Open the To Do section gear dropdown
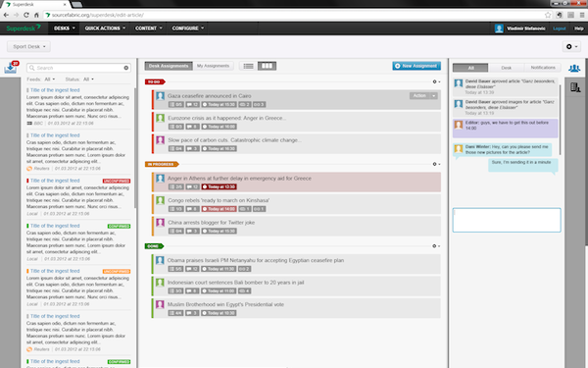Screen dimensions: 588x368 436,81
